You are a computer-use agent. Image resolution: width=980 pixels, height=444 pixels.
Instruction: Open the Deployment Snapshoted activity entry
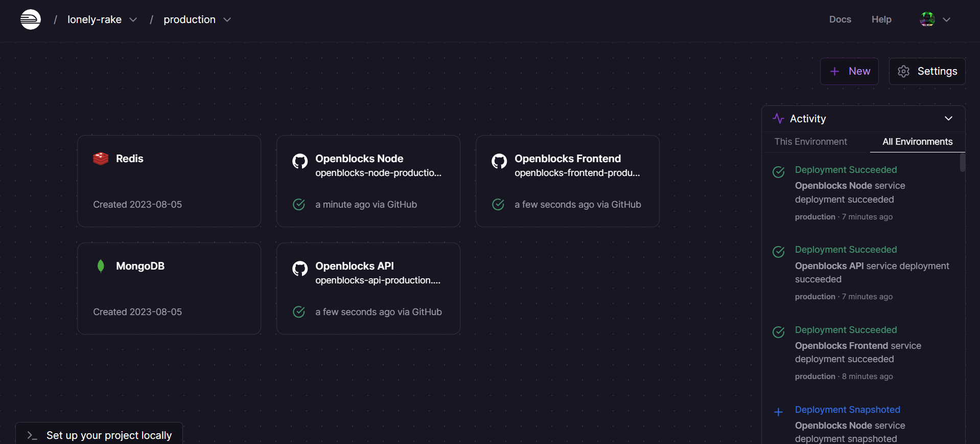[x=847, y=410]
